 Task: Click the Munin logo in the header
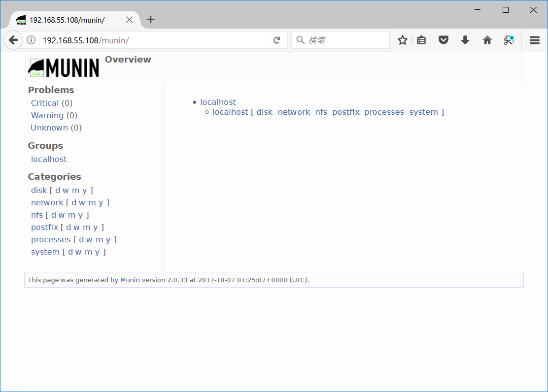[63, 67]
